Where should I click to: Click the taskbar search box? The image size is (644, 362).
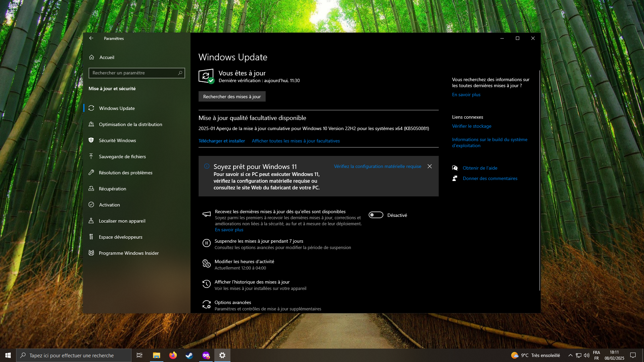pos(74,355)
